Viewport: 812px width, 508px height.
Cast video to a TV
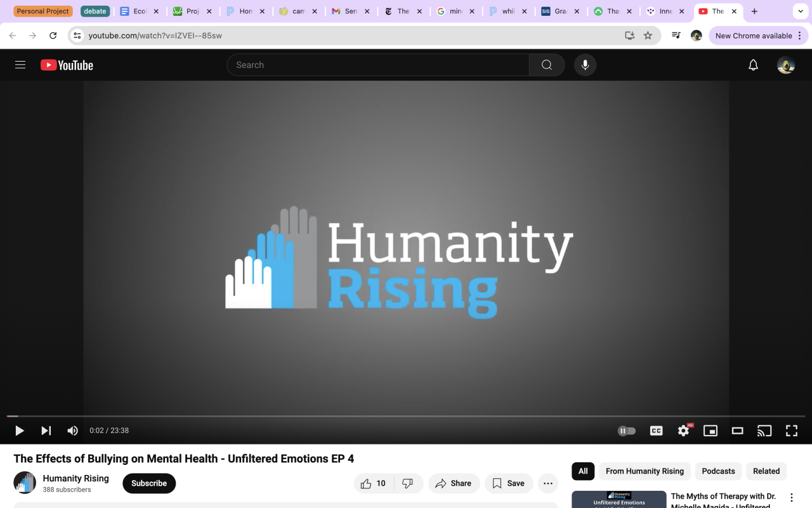[764, 431]
